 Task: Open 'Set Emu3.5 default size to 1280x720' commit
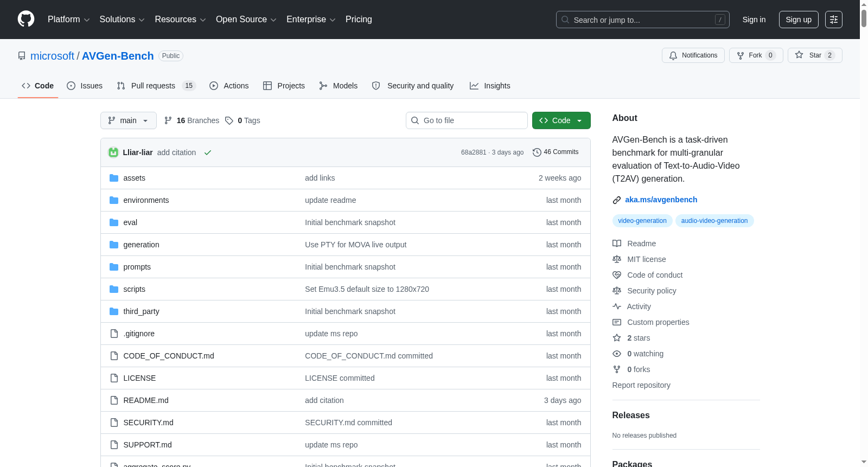click(367, 289)
